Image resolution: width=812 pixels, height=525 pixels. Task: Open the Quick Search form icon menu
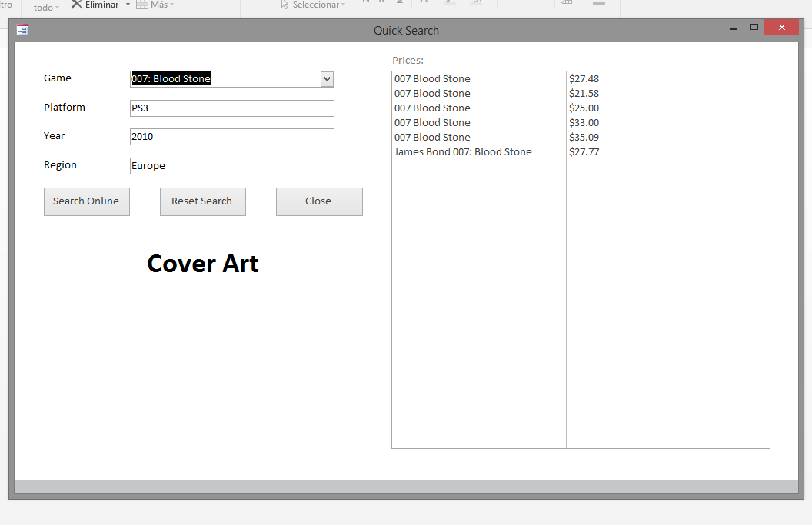point(22,30)
